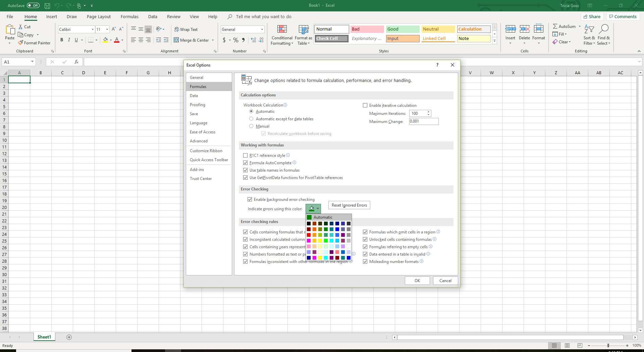Switch to the Page Layout tab
644x352 pixels.
point(99,16)
